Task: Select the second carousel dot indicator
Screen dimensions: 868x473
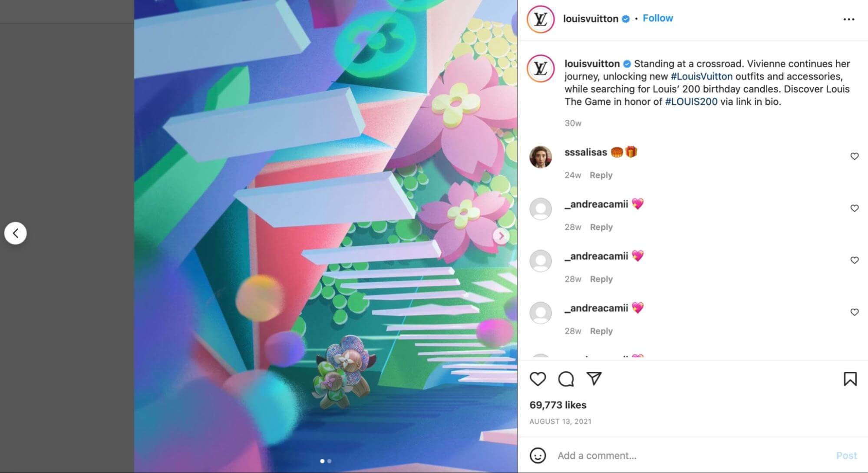Action: (330, 461)
